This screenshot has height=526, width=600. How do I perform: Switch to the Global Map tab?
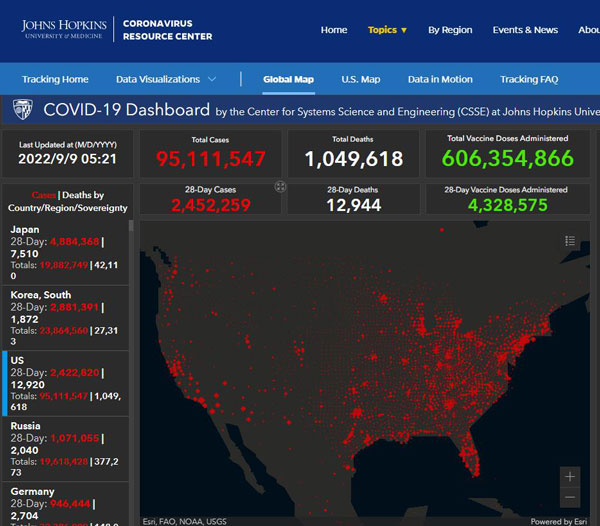coord(289,79)
